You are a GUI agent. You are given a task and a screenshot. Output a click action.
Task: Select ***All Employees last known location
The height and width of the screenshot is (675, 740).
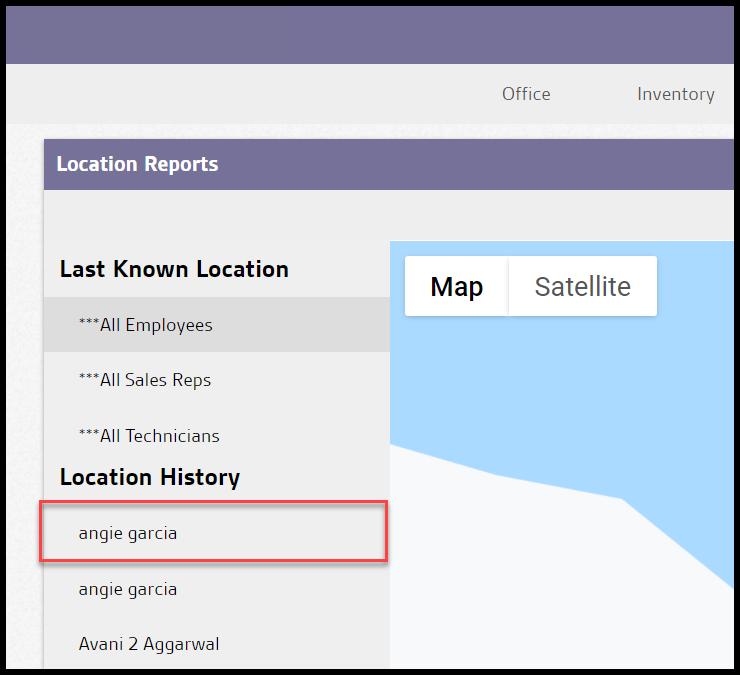pyautogui.click(x=145, y=325)
